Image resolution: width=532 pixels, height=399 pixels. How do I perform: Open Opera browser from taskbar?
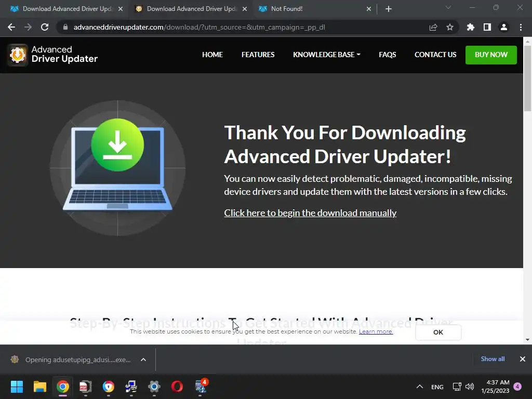point(177,387)
